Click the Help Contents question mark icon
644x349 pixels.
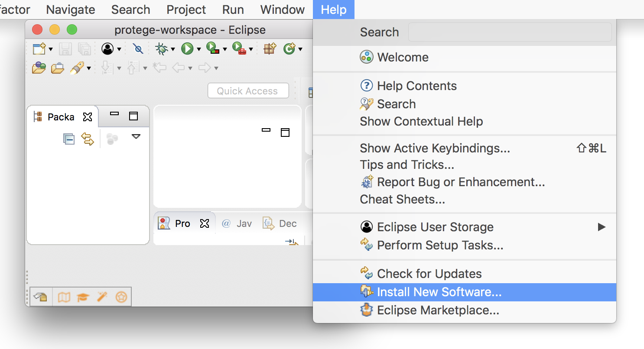(367, 86)
